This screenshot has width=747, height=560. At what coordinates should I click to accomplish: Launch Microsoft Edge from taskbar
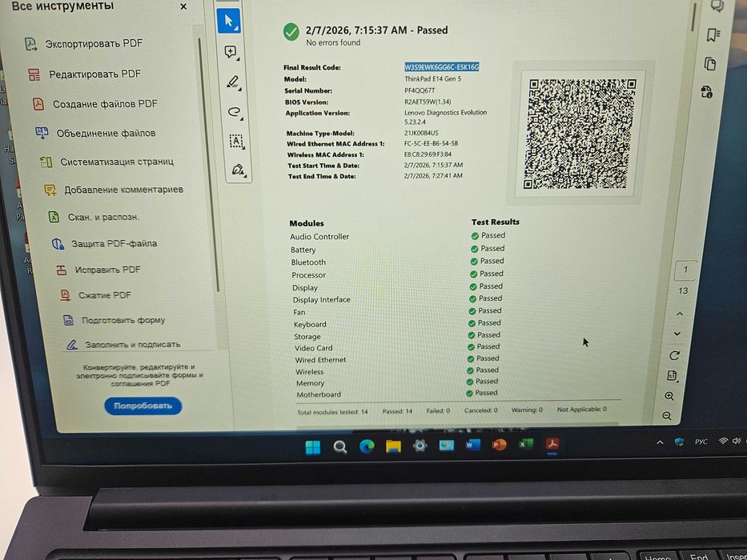click(x=367, y=446)
